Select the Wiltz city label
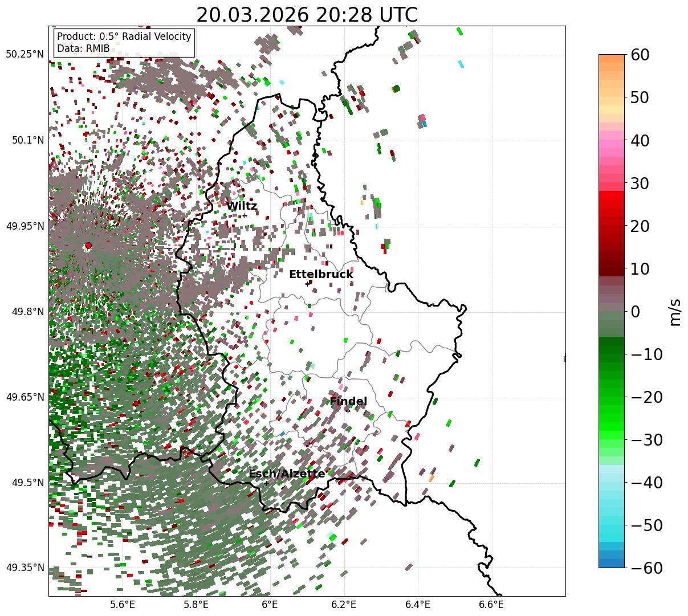The image size is (688, 616). [242, 206]
